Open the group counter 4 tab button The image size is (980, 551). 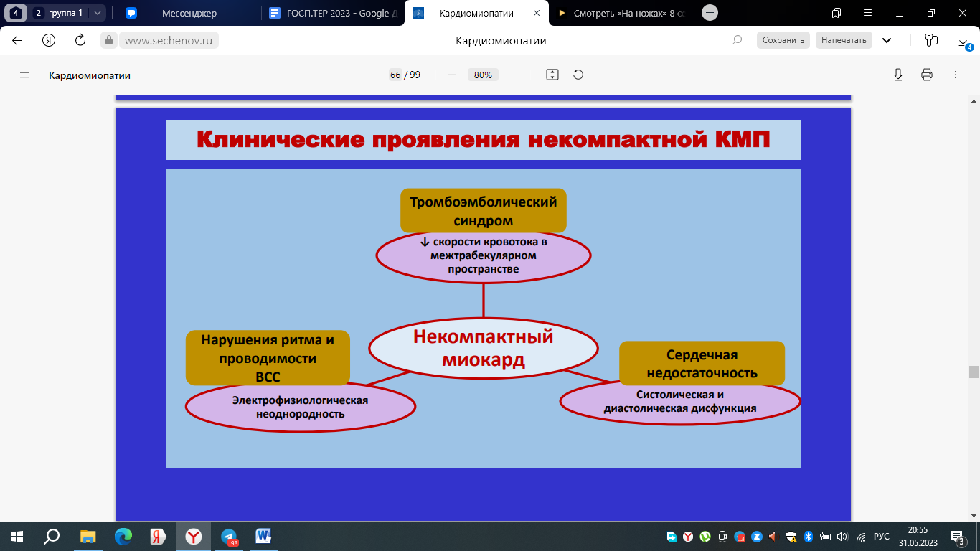[x=16, y=13]
